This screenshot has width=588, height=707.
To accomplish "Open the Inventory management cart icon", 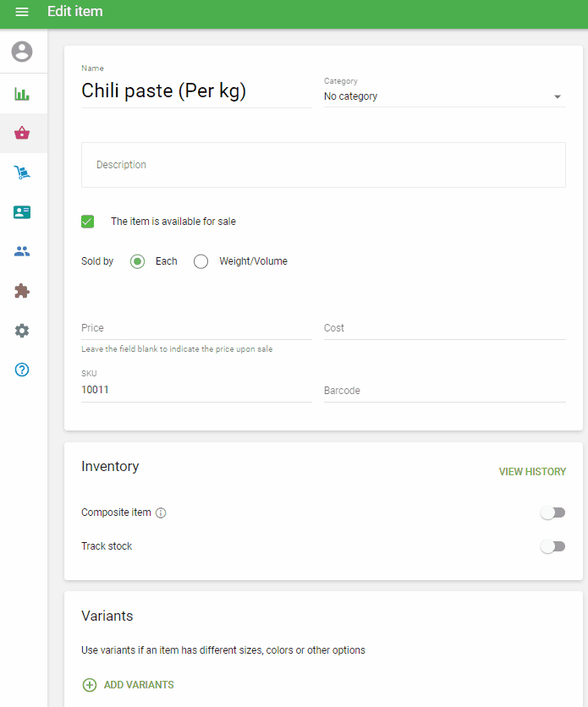I will [x=22, y=173].
